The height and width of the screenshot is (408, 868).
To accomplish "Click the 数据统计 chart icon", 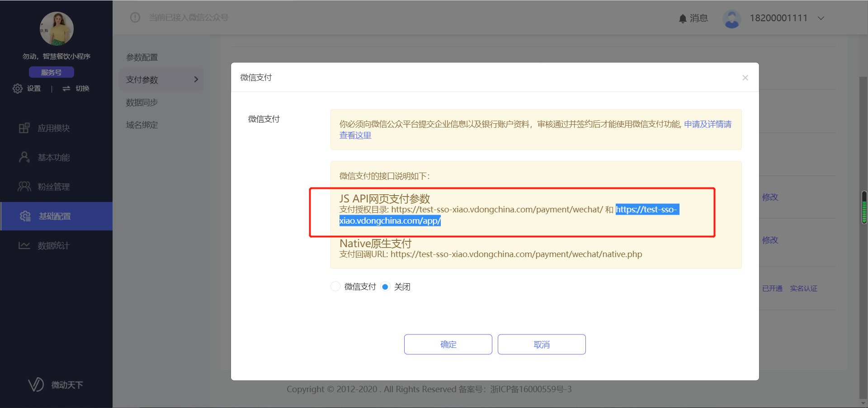I will tap(24, 245).
